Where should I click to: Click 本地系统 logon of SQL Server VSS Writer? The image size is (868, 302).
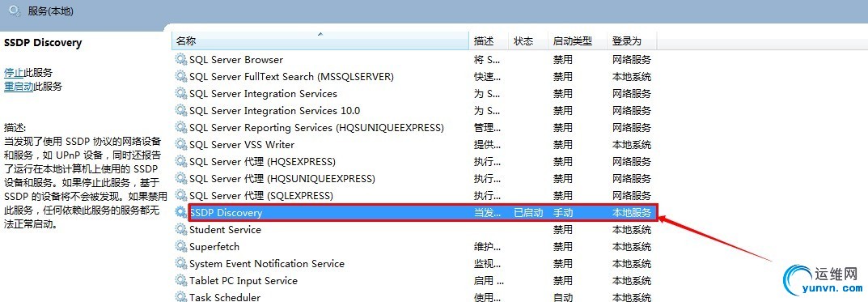click(x=632, y=145)
